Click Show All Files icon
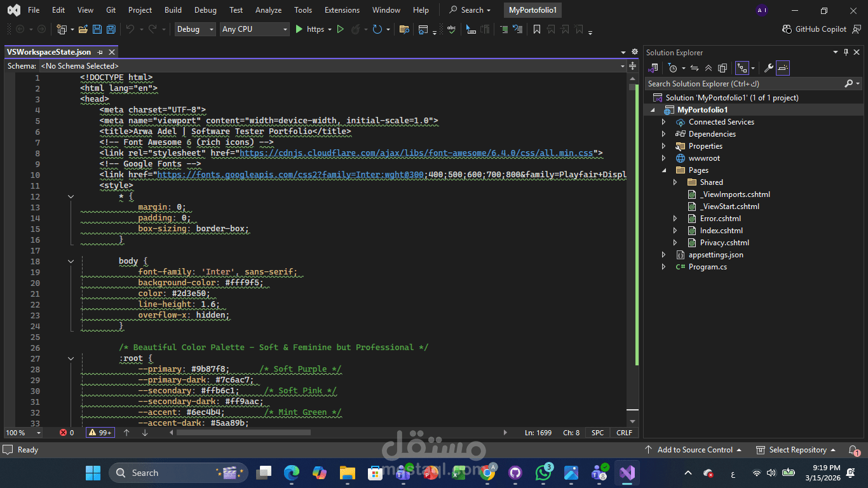Screen dimensions: 868x488 pyautogui.click(x=722, y=68)
